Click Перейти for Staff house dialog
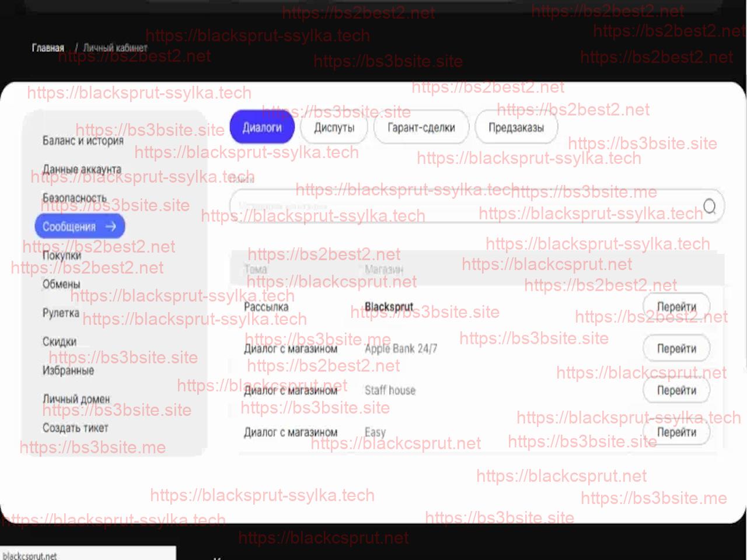This screenshot has height=560, width=747. 677,390
